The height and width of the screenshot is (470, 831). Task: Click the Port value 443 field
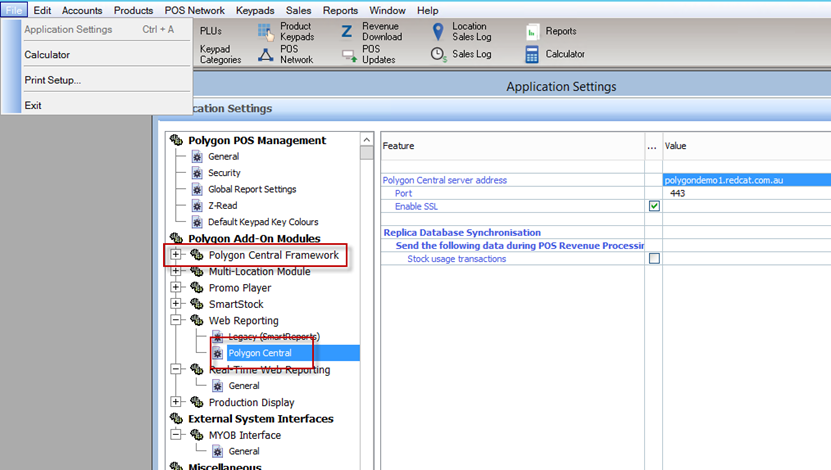[747, 193]
